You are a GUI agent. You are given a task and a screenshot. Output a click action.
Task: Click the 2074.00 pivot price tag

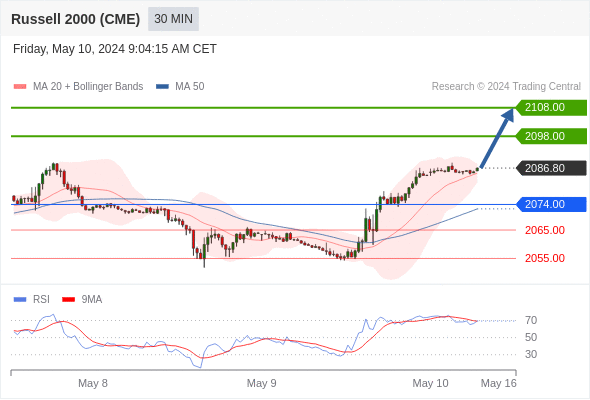[551, 204]
